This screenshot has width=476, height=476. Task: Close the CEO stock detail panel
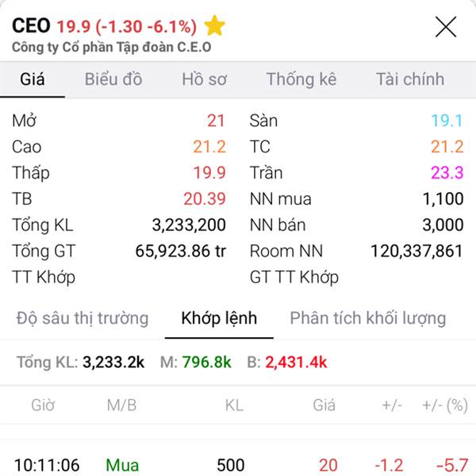click(x=446, y=27)
